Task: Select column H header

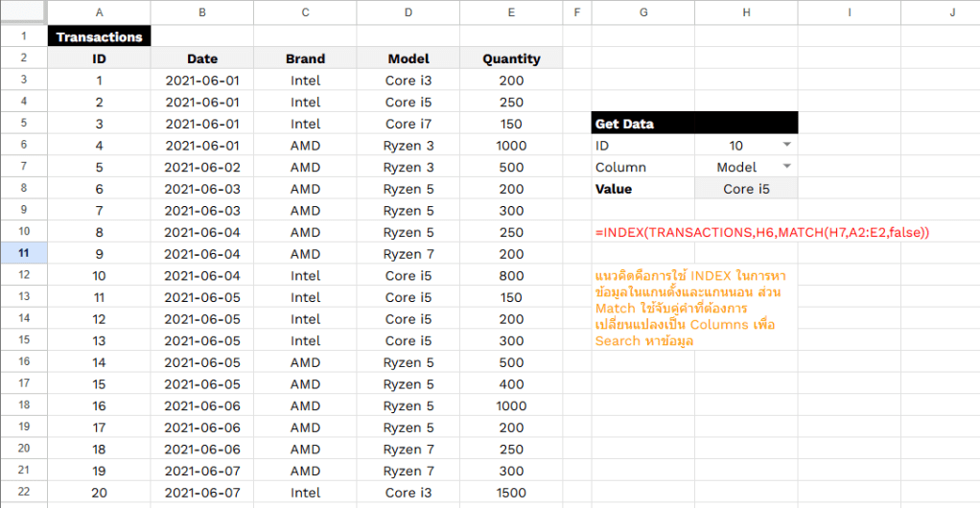Action: point(745,12)
